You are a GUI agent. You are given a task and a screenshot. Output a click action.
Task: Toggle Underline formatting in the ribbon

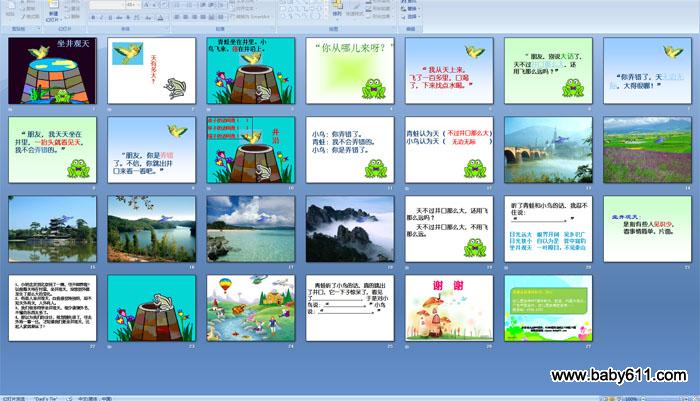(110, 17)
